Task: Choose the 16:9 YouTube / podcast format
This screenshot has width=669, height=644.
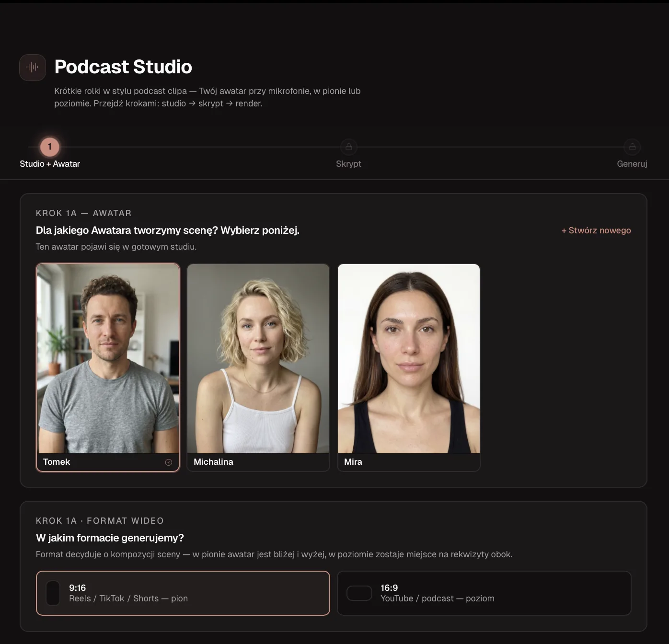Action: coord(484,593)
